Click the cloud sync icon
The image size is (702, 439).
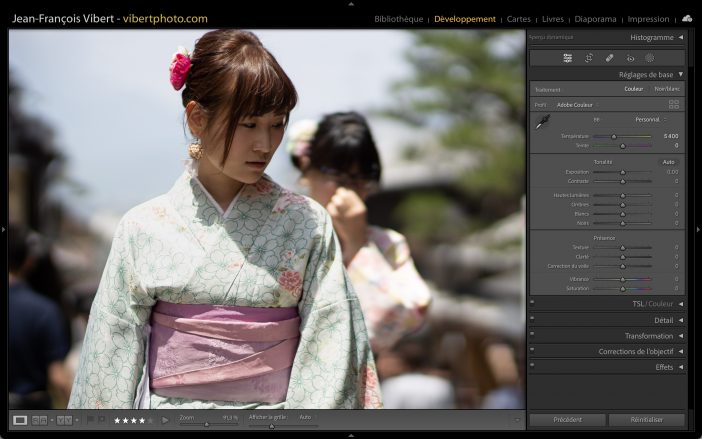coord(687,18)
